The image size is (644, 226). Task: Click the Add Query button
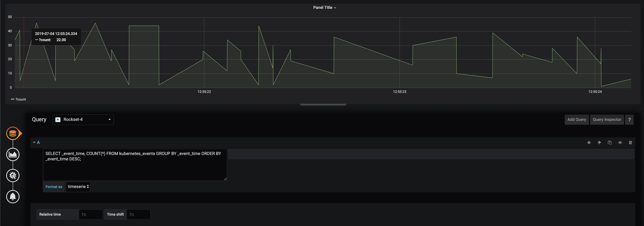tap(576, 120)
